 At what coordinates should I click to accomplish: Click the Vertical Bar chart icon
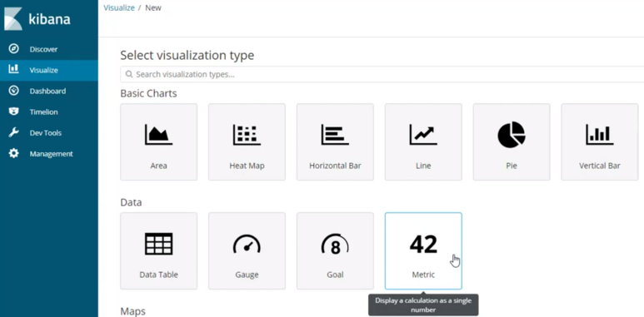coord(600,135)
